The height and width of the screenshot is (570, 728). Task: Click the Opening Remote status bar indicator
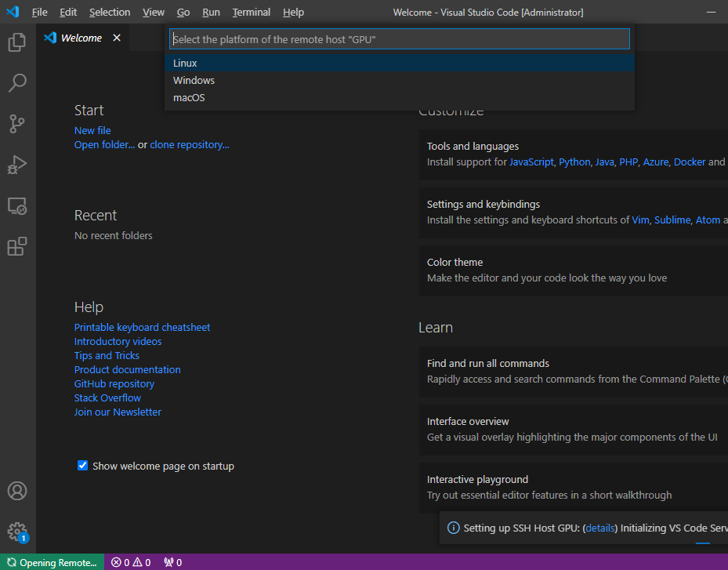click(x=52, y=563)
